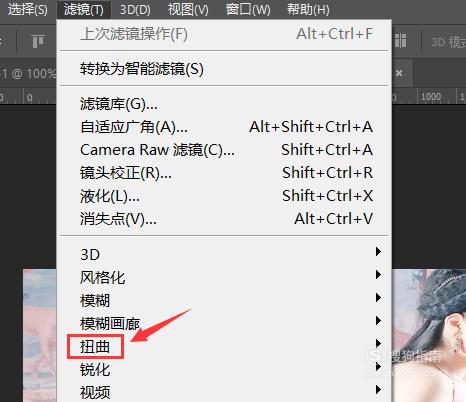Image resolution: width=466 pixels, height=402 pixels.
Task: Close the document tab with X
Action: point(399,73)
